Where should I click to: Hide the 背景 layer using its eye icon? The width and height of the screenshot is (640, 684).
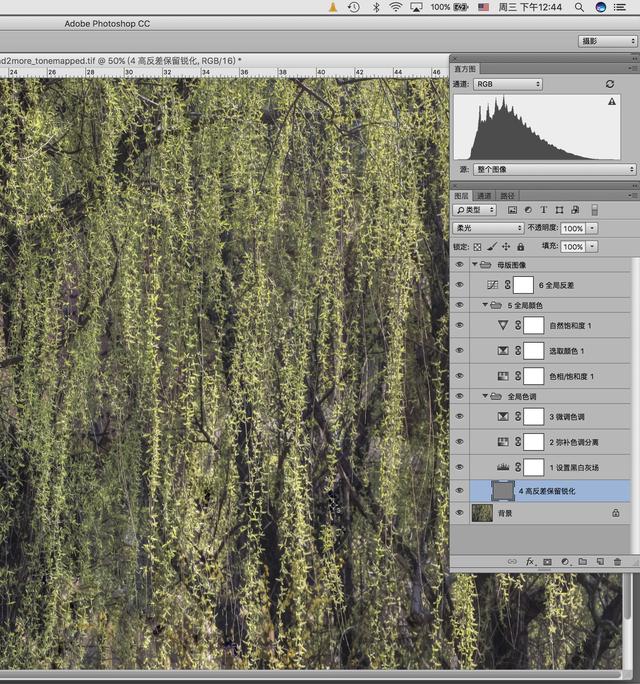pos(460,512)
